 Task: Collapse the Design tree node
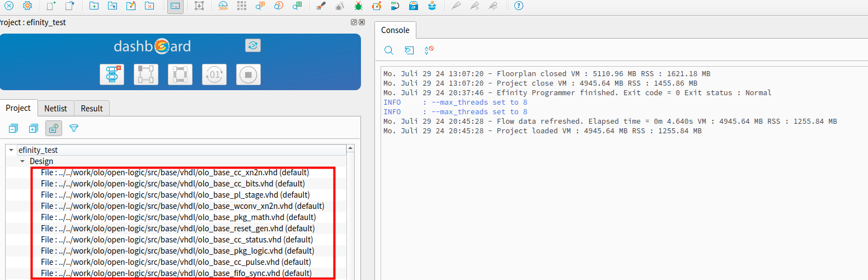click(22, 161)
